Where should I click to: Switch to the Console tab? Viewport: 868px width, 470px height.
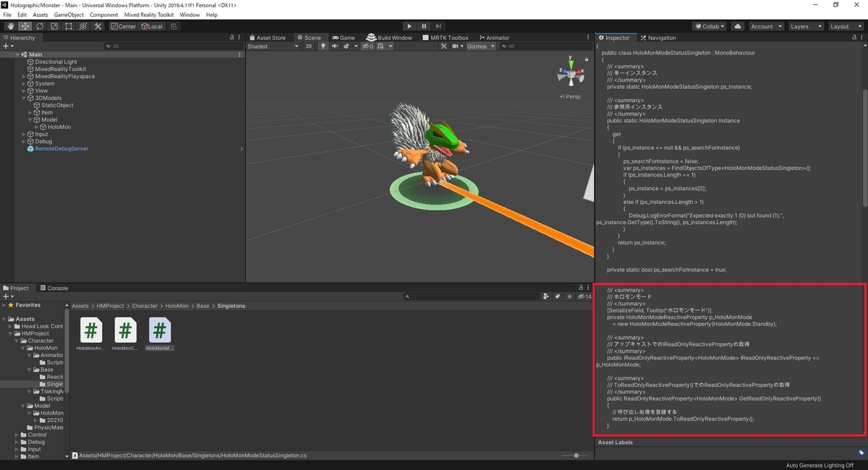tap(54, 288)
